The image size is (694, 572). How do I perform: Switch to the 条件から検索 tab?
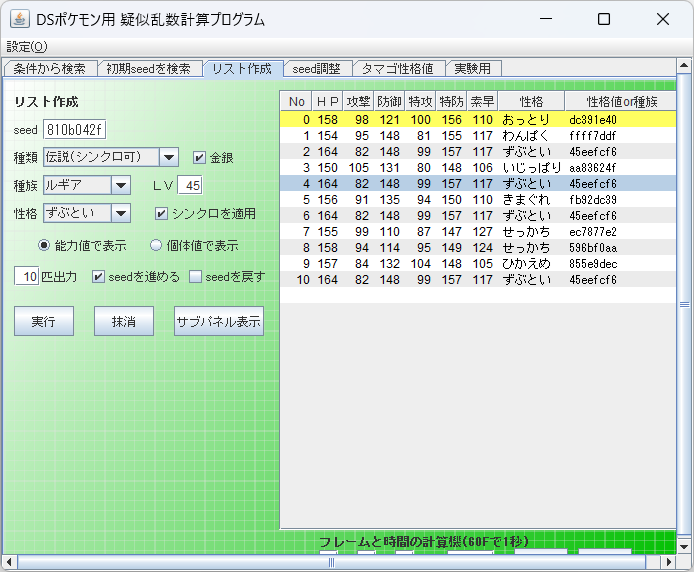click(50, 69)
